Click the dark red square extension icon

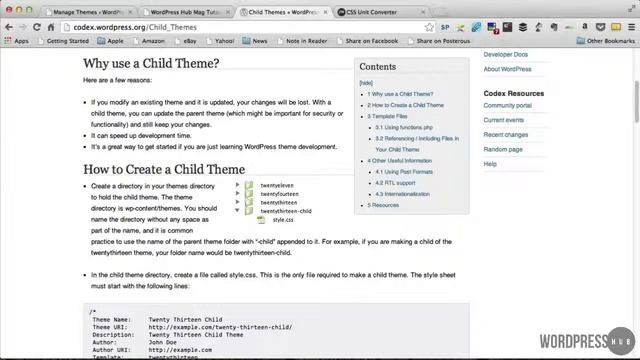tap(507, 27)
